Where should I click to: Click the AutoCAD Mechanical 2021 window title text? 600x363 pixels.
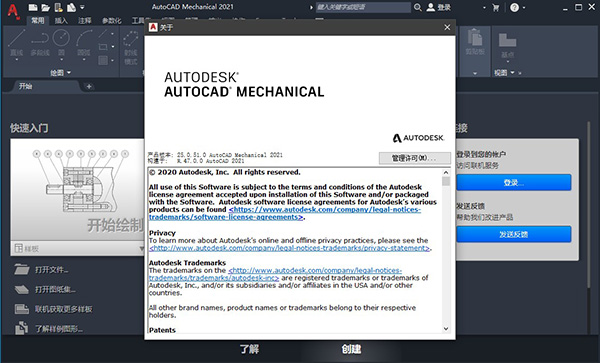pyautogui.click(x=192, y=7)
